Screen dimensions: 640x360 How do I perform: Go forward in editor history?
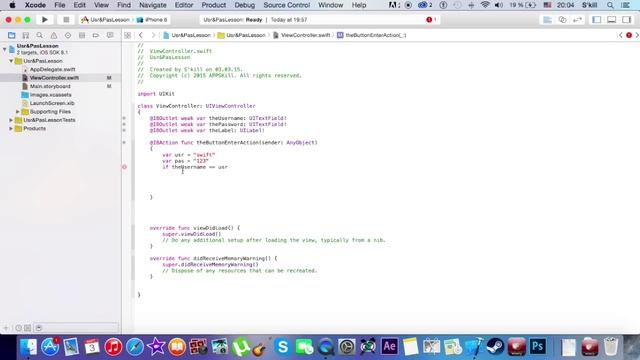(x=153, y=36)
